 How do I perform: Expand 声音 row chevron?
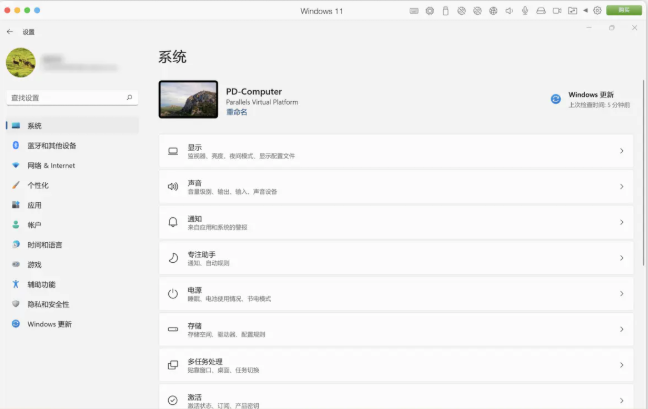point(622,187)
